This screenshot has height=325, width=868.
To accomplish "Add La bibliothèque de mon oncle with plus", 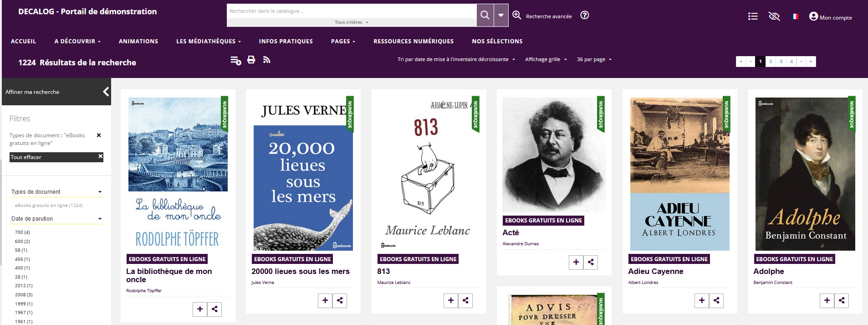I will pyautogui.click(x=200, y=309).
